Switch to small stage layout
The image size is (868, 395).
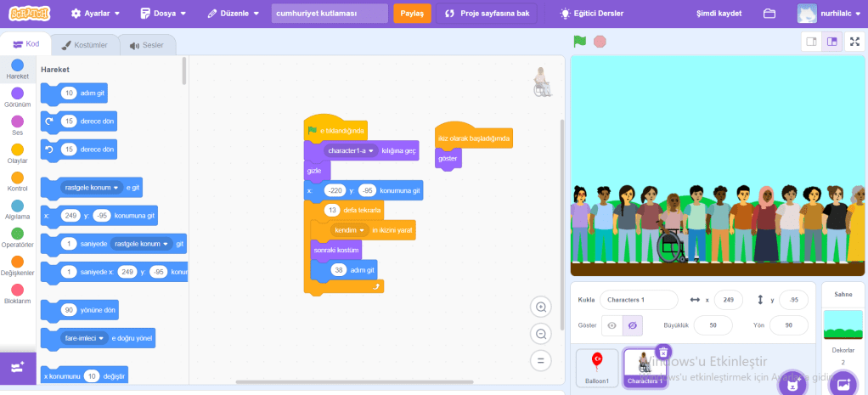click(x=811, y=41)
